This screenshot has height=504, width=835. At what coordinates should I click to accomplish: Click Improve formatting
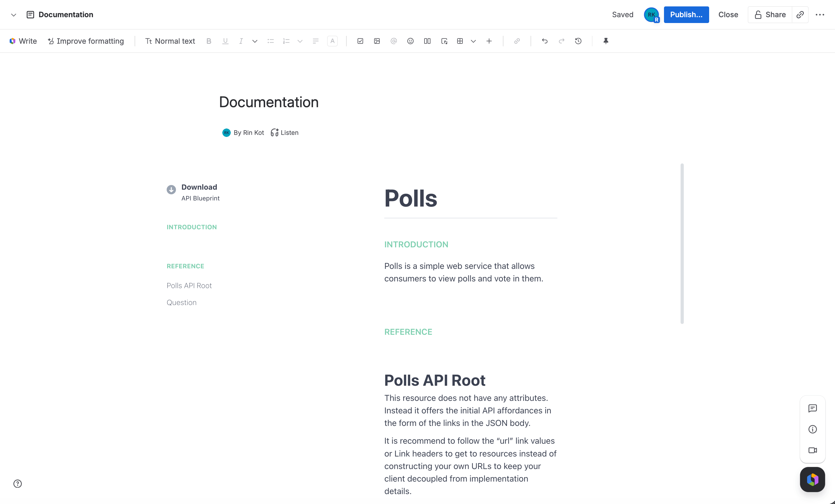pyautogui.click(x=86, y=41)
